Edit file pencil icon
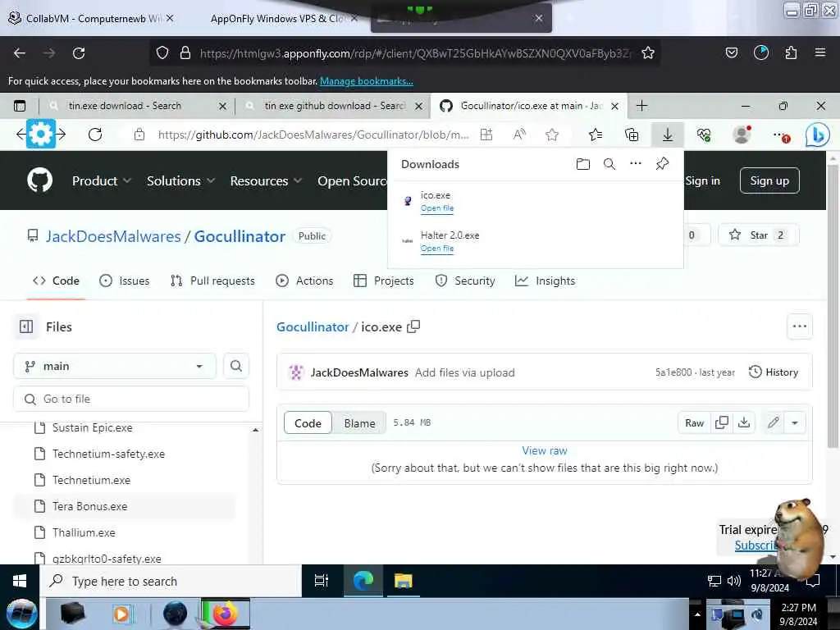This screenshot has height=630, width=840. [773, 422]
